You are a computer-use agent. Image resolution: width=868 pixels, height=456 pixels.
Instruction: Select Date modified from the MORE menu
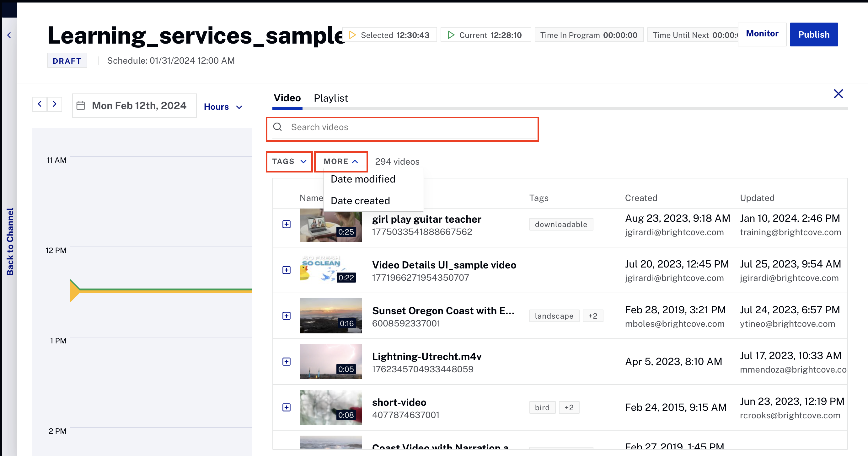(362, 179)
